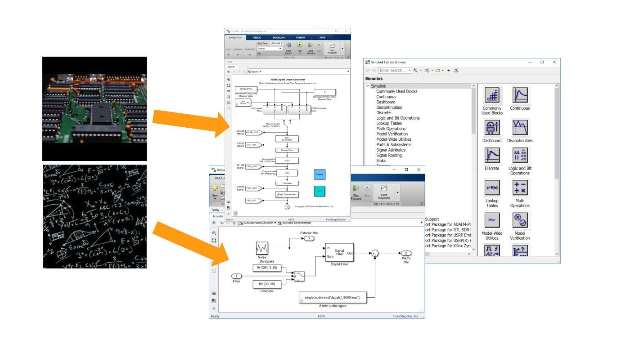
Task: Open Signal Routing in the Simulink tree
Action: point(390,155)
